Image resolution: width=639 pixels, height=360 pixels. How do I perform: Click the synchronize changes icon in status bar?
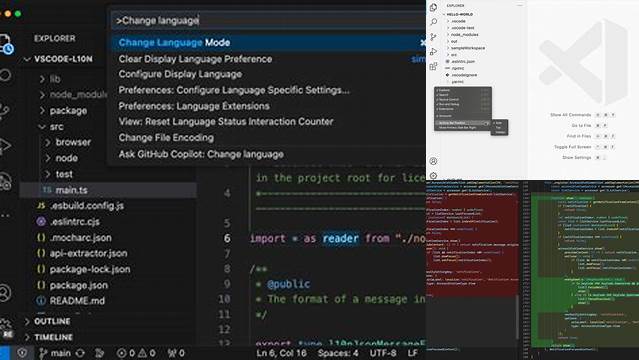tap(80, 353)
